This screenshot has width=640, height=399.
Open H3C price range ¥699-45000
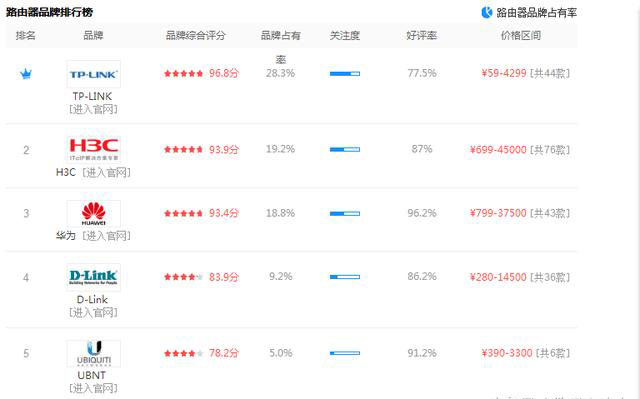click(x=498, y=150)
